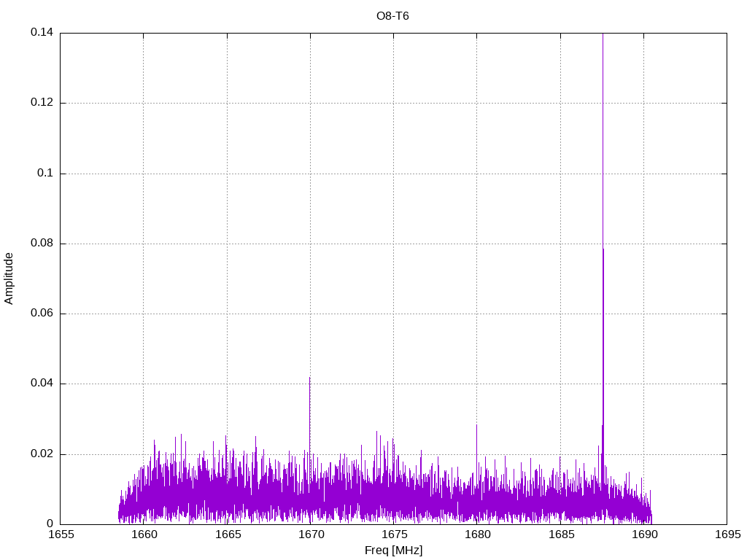
Task: Click the Amplitude y-axis label
Action: tap(9, 279)
